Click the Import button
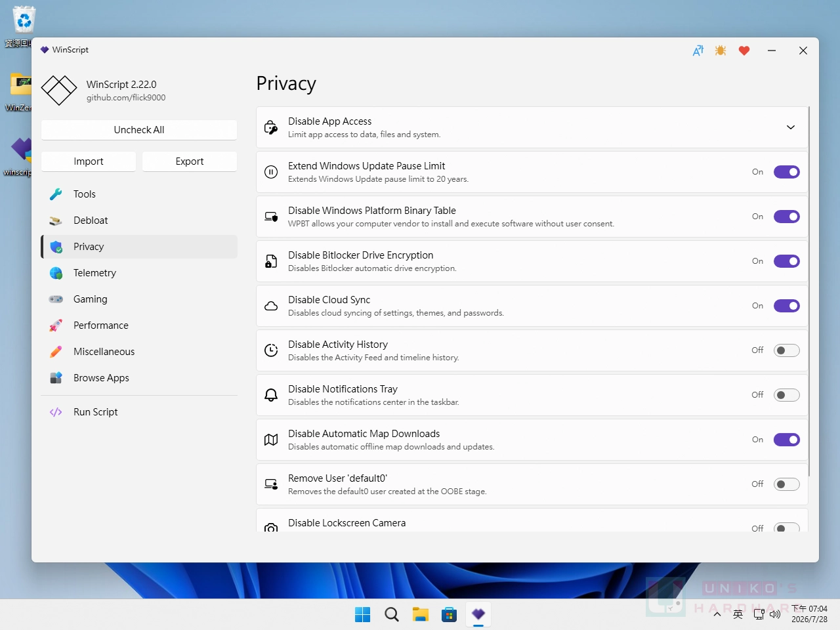The width and height of the screenshot is (840, 630). click(x=89, y=161)
